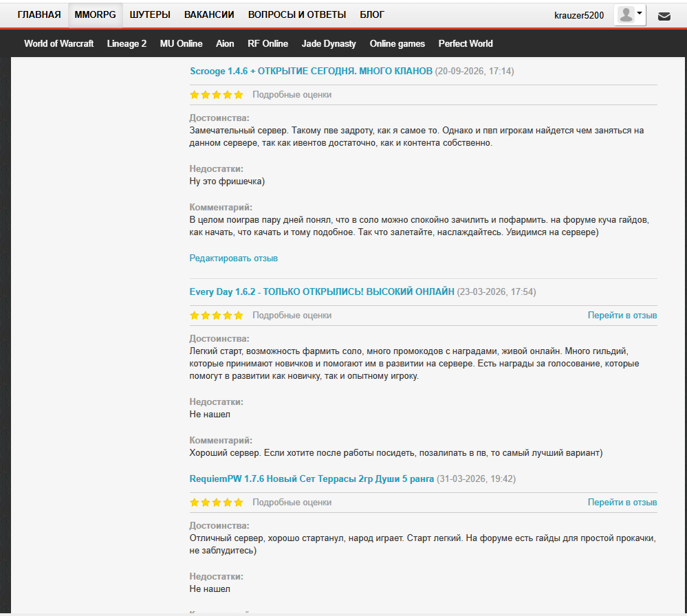Open the Every Day 1.6.2 server link
Screen dimensions: 687x616
pos(322,291)
